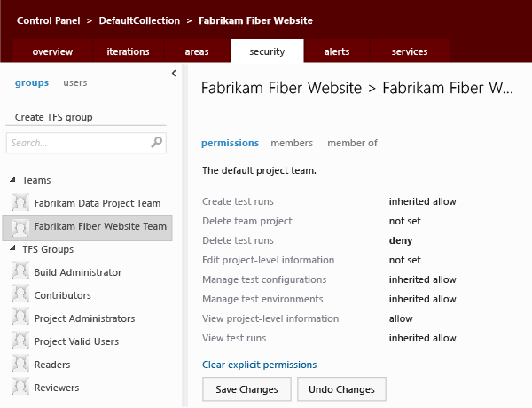Show the permissions sub-tab
The width and height of the screenshot is (532, 408).
(230, 143)
